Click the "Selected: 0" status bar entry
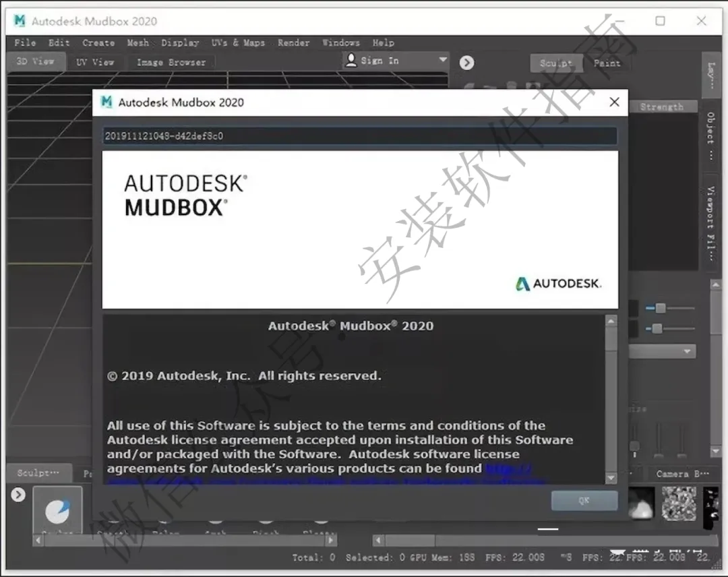This screenshot has width=728, height=577. click(375, 557)
